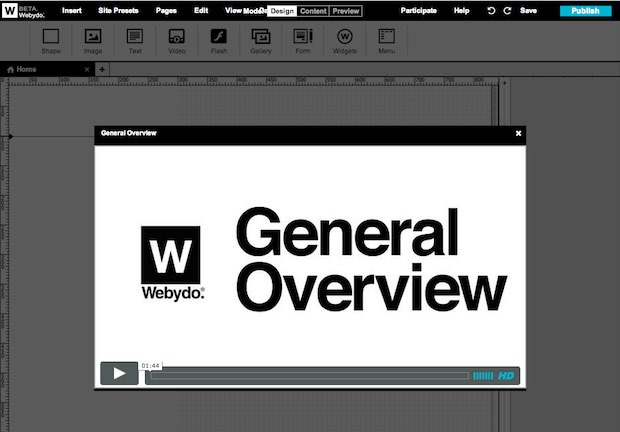Switch to Design mode
Image resolution: width=620 pixels, height=432 pixels.
(282, 11)
